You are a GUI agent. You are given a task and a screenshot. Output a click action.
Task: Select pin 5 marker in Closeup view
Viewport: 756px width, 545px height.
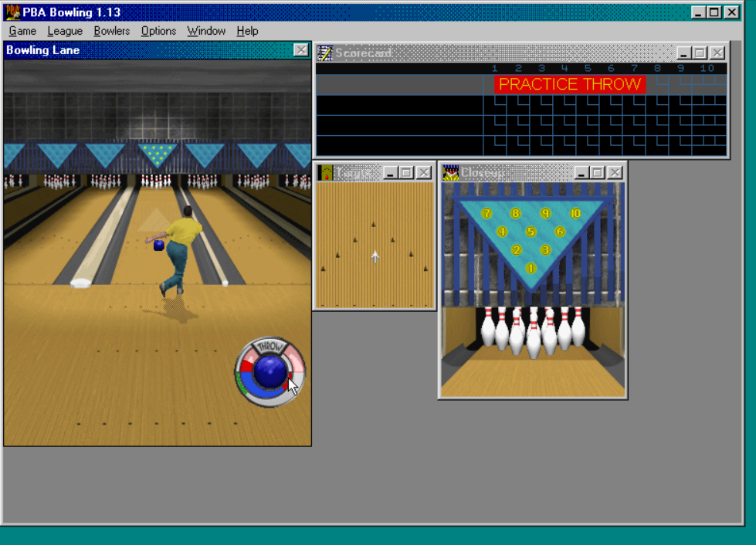click(x=531, y=230)
